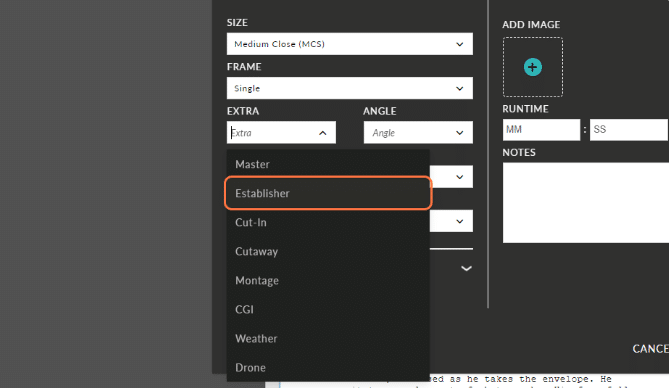
Task: Select Establisher from the Extra list
Action: (328, 193)
